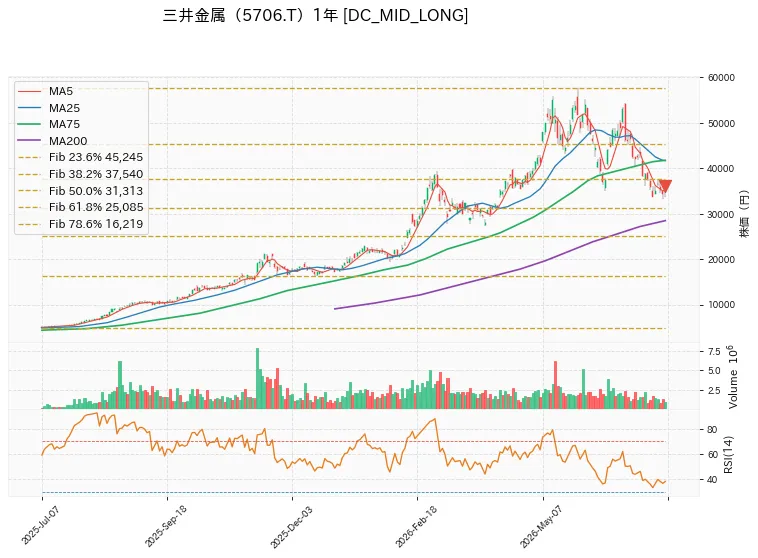Click the 2025-Dec-03 date axis label

point(291,526)
